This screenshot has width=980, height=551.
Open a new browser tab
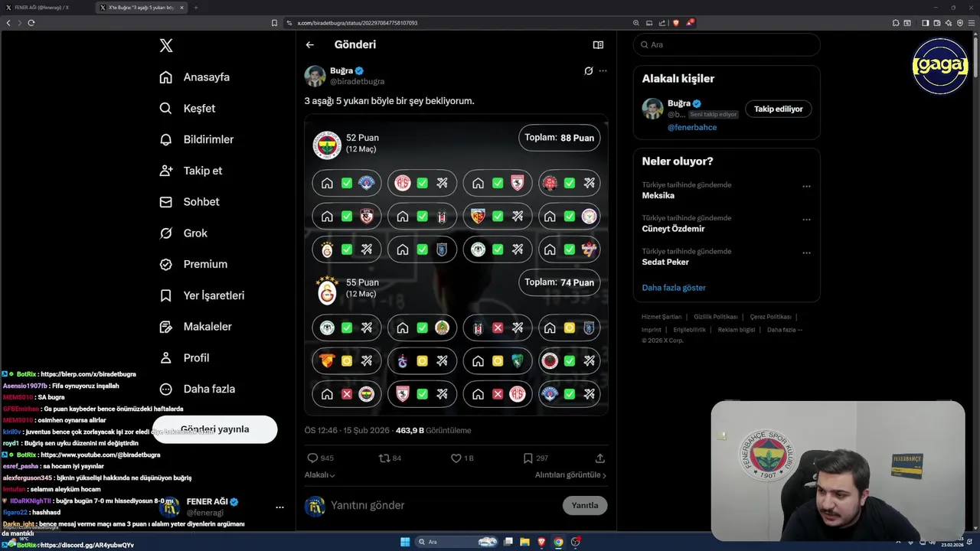195,8
